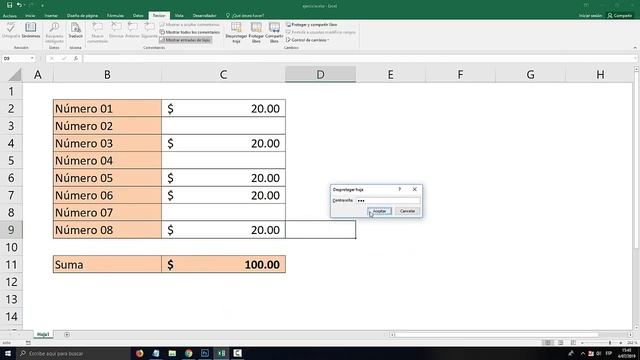The height and width of the screenshot is (360, 640).
Task: Click the Búsqueda inteligente icon
Action: pyautogui.click(x=54, y=32)
